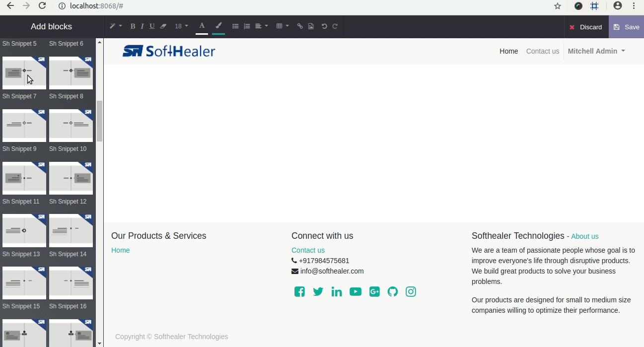The image size is (644, 347).
Task: Toggle bold formatting
Action: [133, 26]
